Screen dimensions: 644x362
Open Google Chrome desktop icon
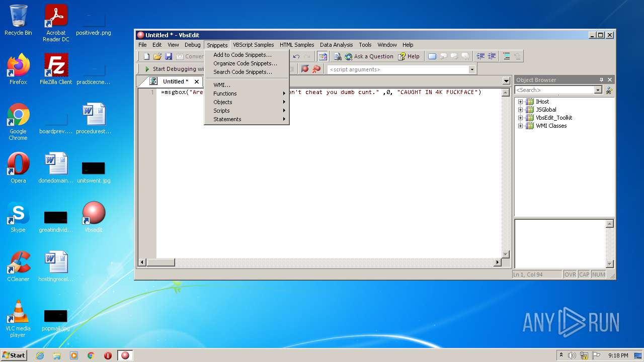[18, 122]
